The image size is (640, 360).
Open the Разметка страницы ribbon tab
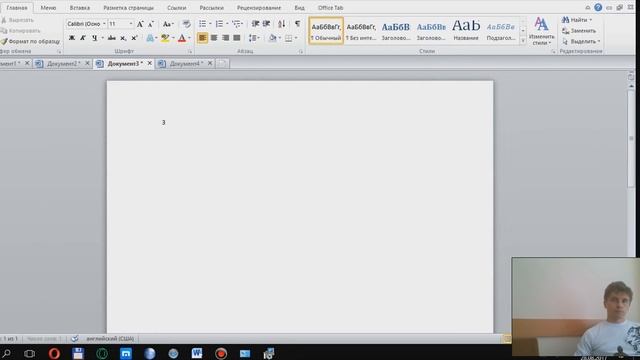click(129, 8)
